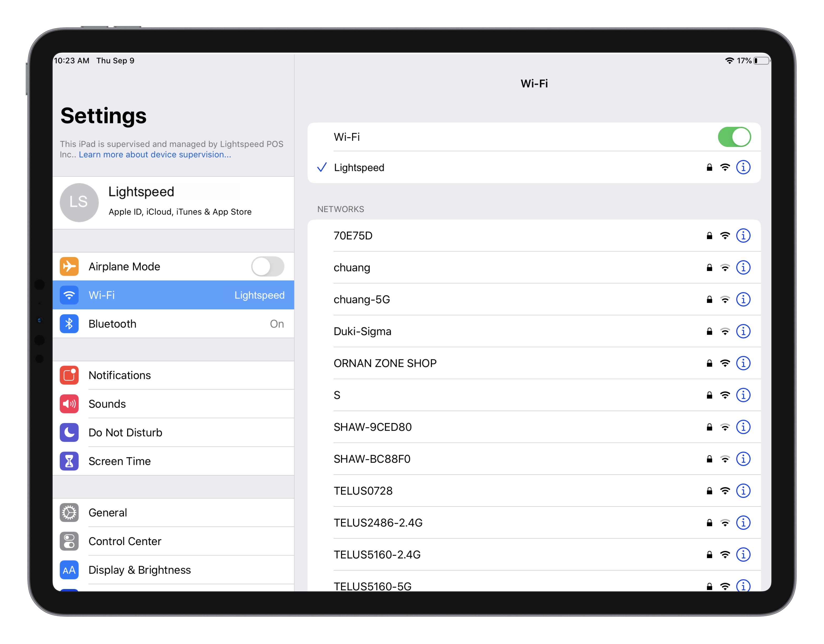Tap the Bluetooth icon in sidebar
824x644 pixels.
[x=69, y=324]
